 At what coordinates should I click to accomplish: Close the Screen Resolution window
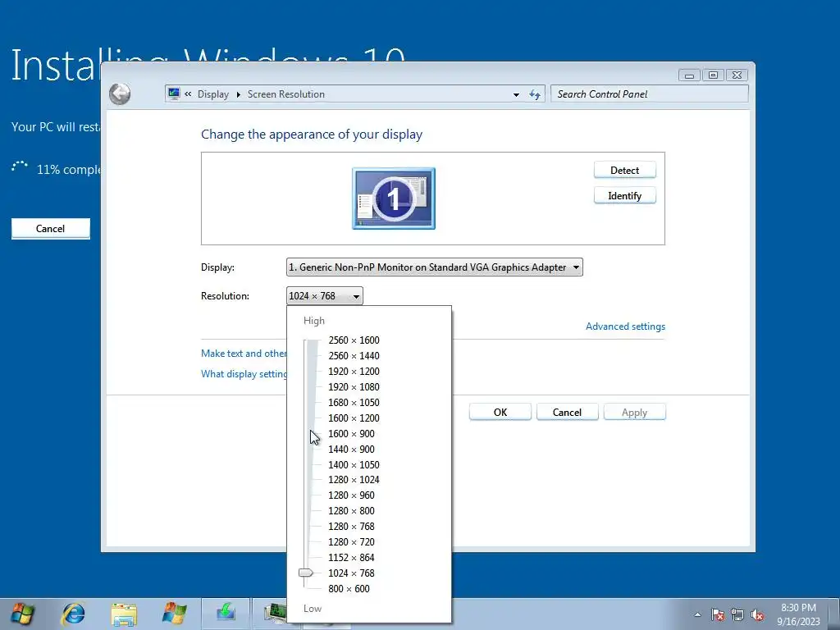(737, 75)
